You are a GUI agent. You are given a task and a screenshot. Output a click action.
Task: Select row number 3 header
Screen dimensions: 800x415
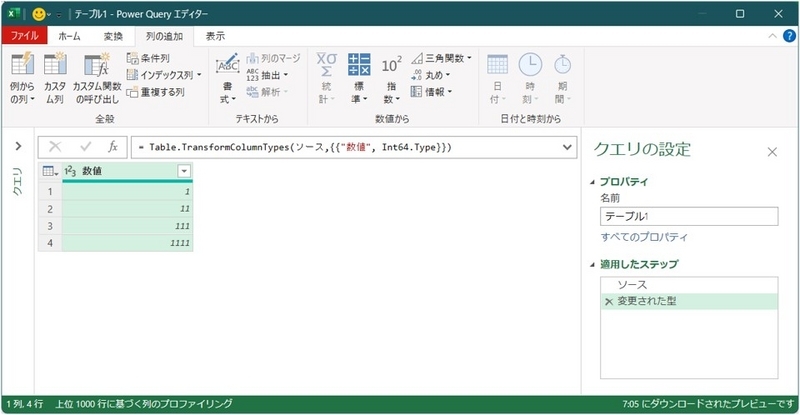click(x=50, y=226)
